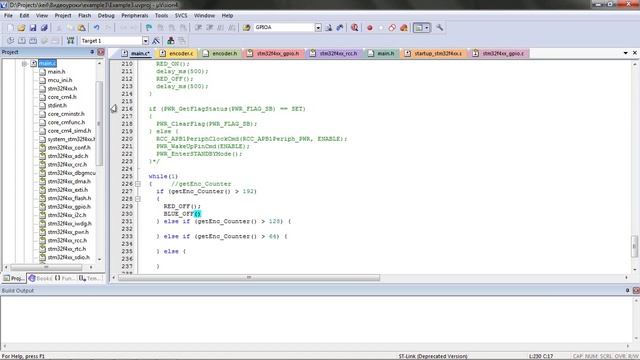Click the GPIOA search text field
Viewport: 640px width, 360px height.
click(x=284, y=27)
